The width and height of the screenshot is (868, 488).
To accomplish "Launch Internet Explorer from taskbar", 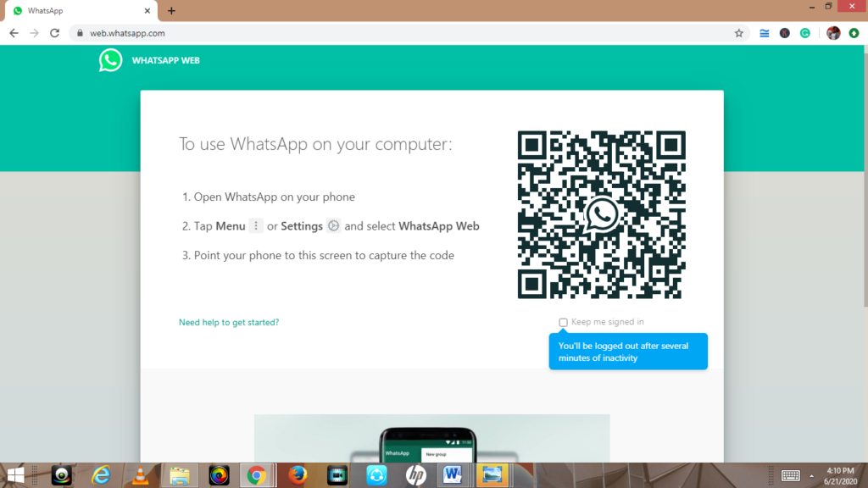I will [x=101, y=475].
